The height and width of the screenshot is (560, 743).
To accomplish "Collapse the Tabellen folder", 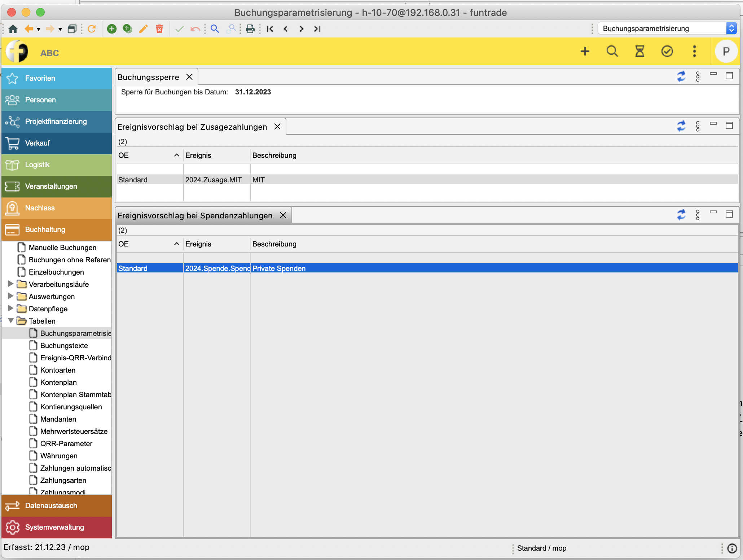I will (11, 321).
